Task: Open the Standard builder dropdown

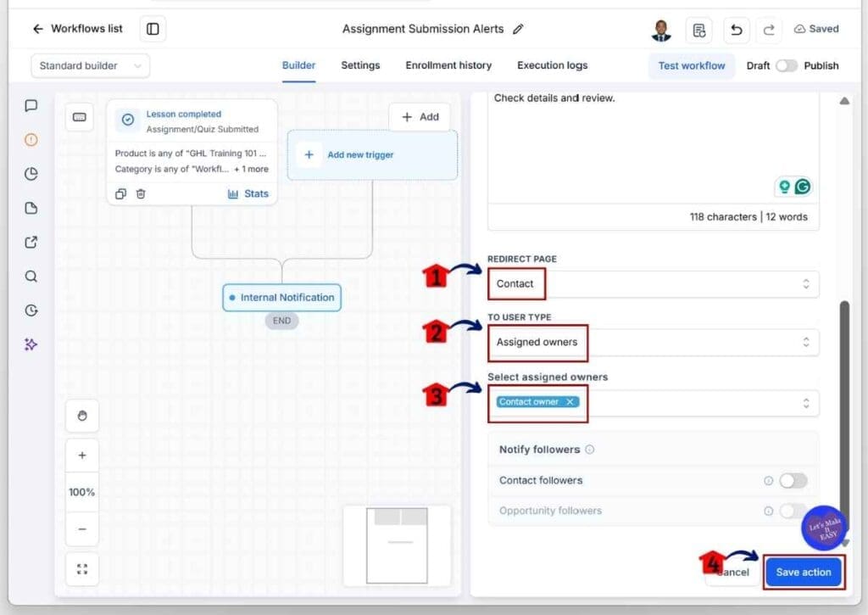Action: click(90, 66)
